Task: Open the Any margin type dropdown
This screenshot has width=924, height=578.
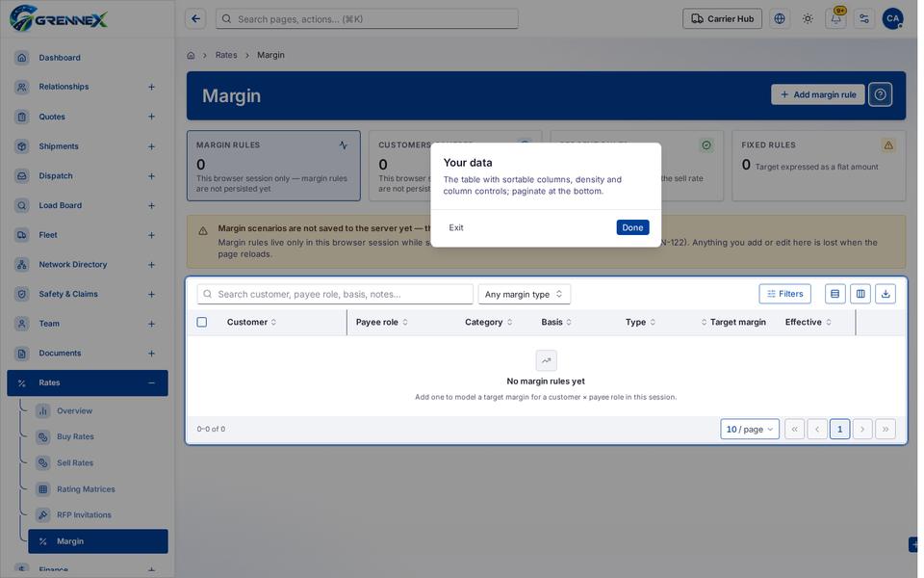Action: [x=524, y=295]
